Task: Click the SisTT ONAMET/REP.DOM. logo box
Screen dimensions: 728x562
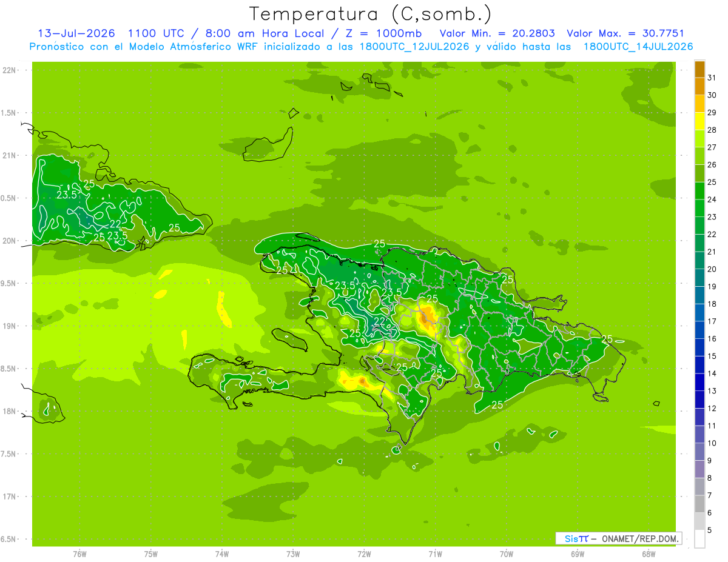Action: click(x=618, y=538)
